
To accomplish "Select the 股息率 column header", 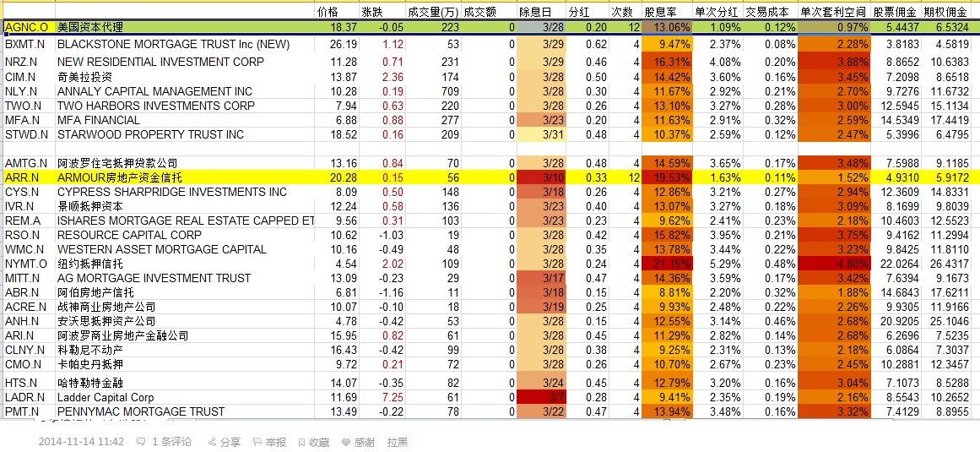I will point(660,13).
